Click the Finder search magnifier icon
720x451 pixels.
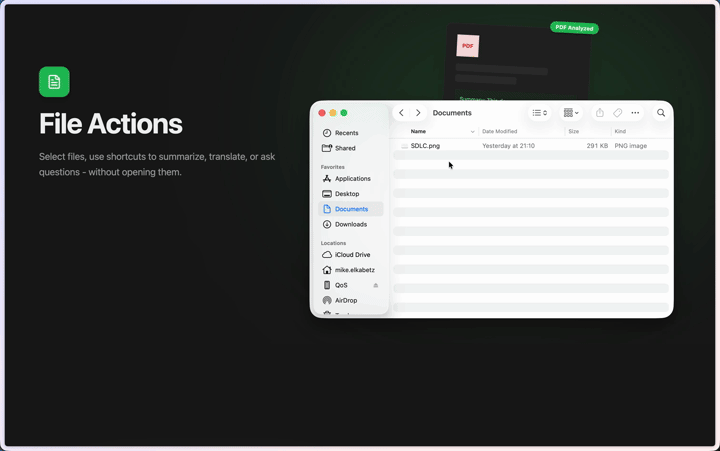click(661, 113)
